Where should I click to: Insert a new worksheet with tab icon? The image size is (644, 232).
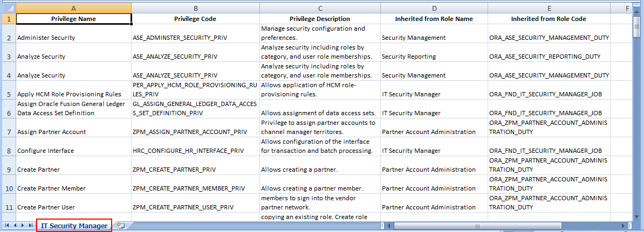pos(120,226)
